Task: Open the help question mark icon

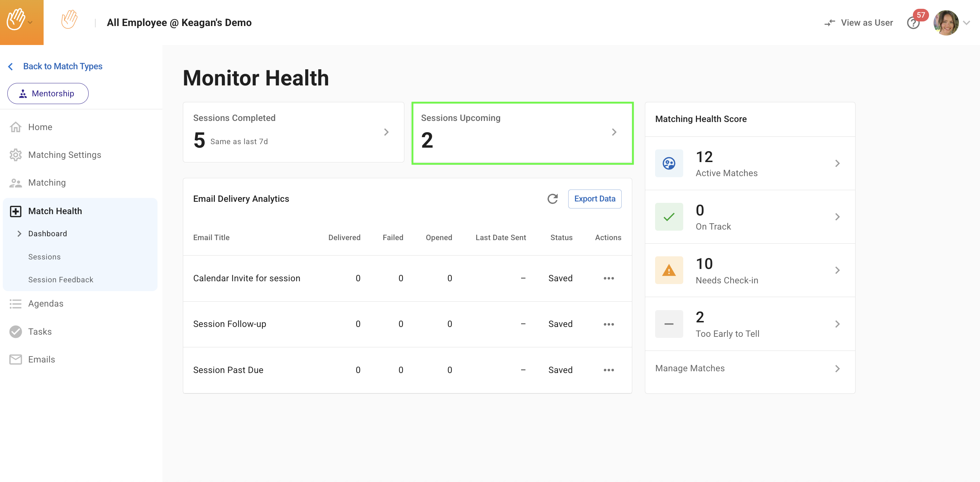Action: coord(913,23)
